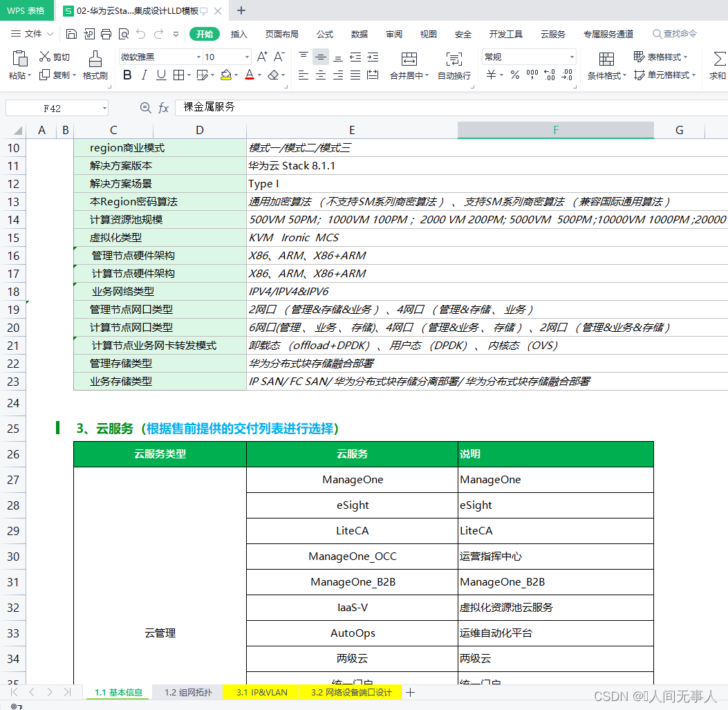Align cell text to top
728x710 pixels.
304,57
